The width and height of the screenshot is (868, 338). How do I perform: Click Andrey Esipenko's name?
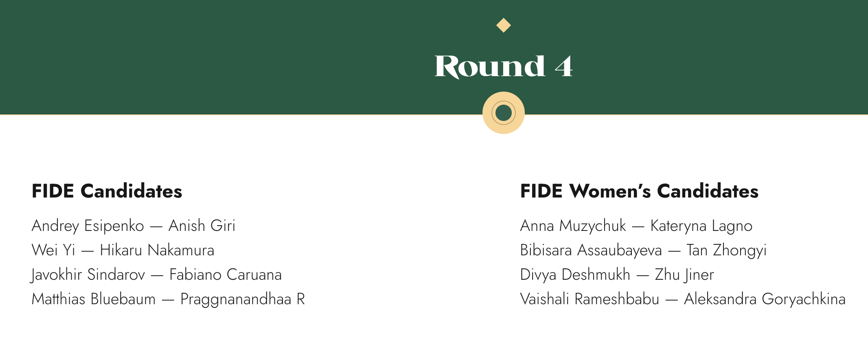click(x=88, y=226)
